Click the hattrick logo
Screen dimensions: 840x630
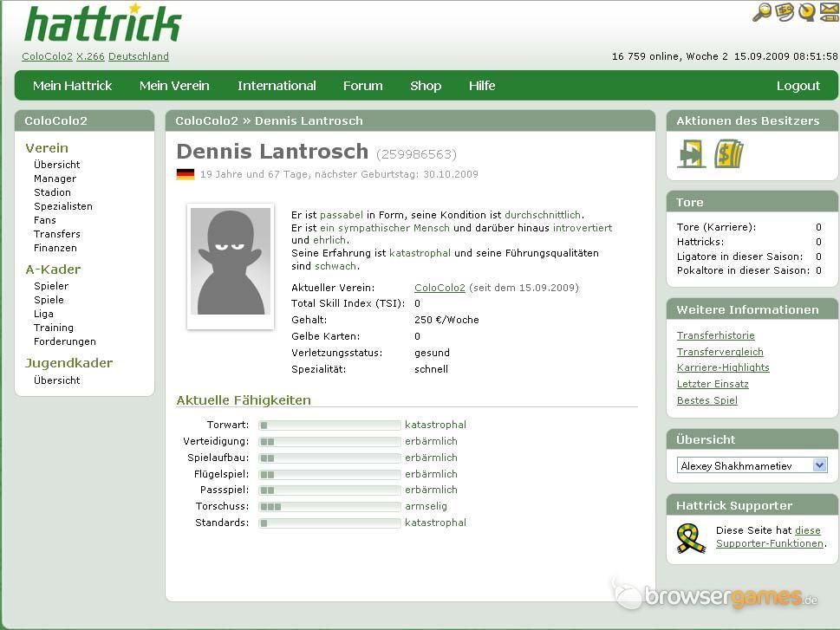103,23
